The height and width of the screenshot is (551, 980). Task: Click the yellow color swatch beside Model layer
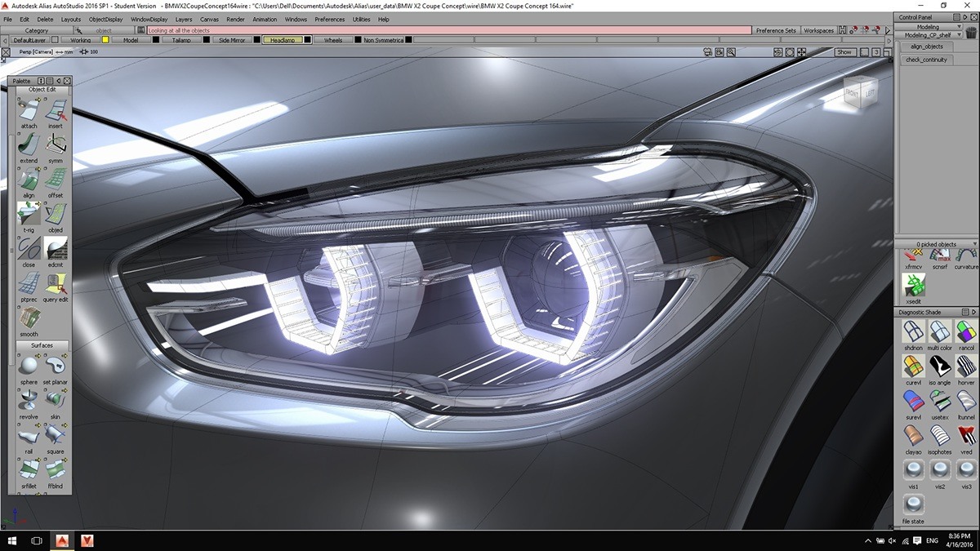[104, 39]
